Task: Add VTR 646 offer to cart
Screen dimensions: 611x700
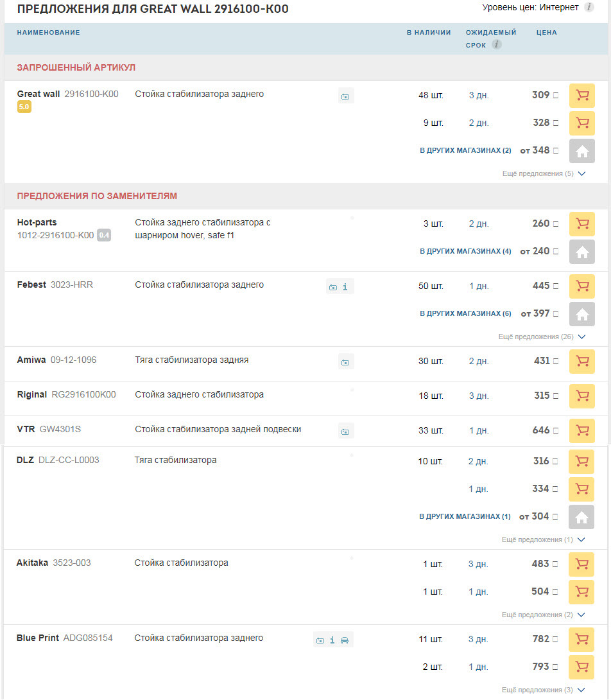Action: (582, 431)
